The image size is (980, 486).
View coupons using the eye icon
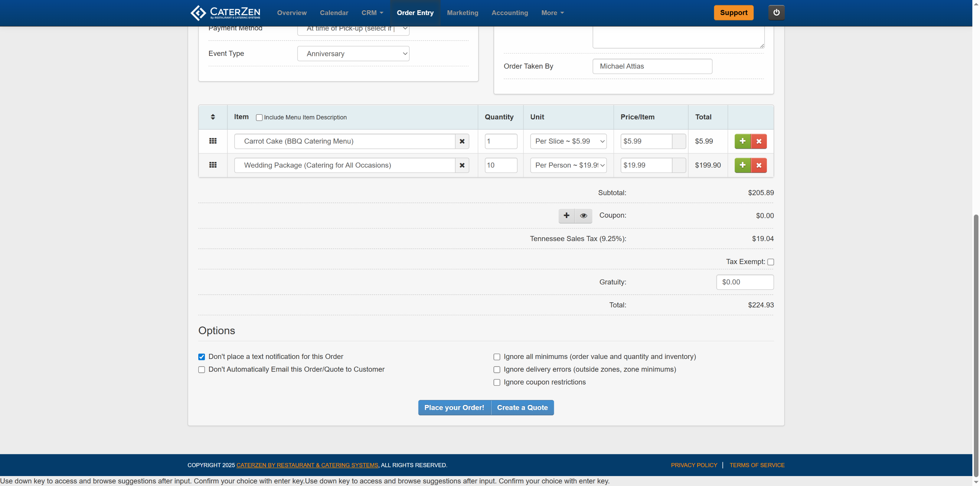point(583,216)
